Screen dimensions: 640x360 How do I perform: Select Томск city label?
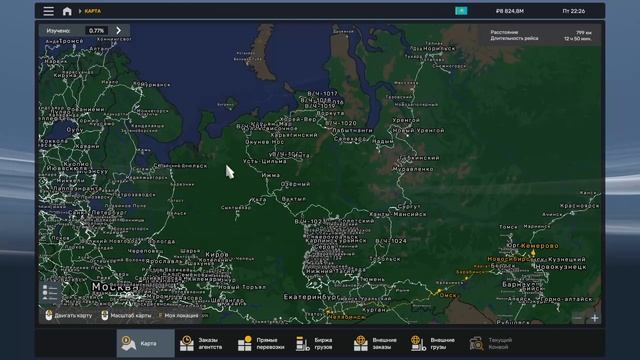pos(508,227)
